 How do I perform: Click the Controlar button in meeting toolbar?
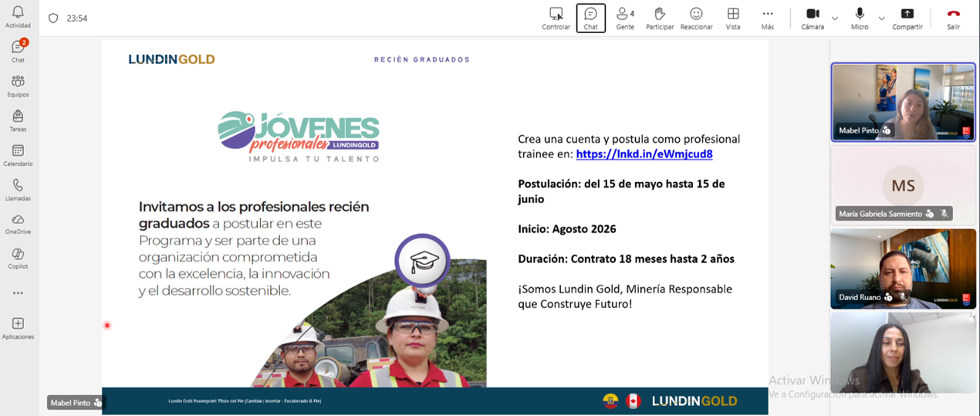(x=556, y=19)
